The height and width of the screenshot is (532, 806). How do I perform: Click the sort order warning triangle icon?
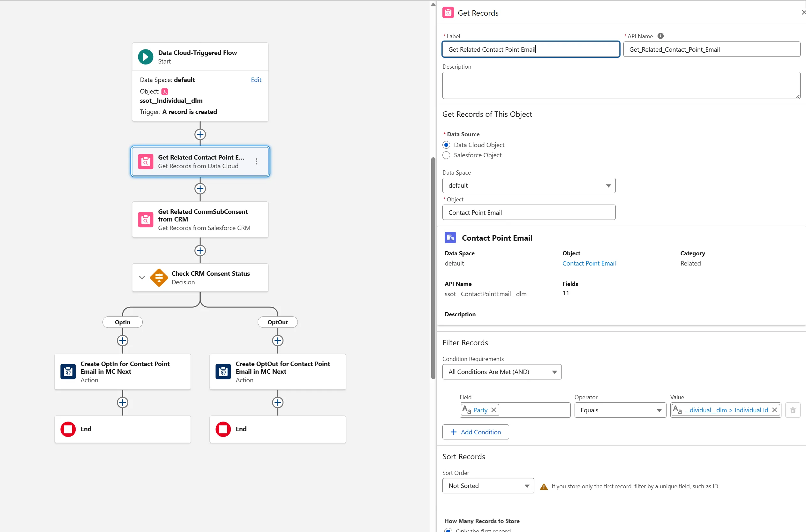click(x=544, y=487)
